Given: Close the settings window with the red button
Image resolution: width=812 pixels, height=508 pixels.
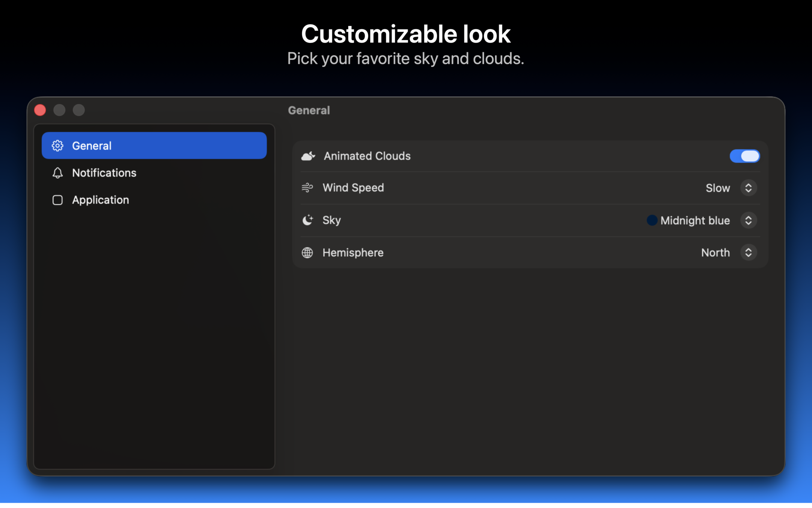Looking at the screenshot, I should click(x=40, y=110).
